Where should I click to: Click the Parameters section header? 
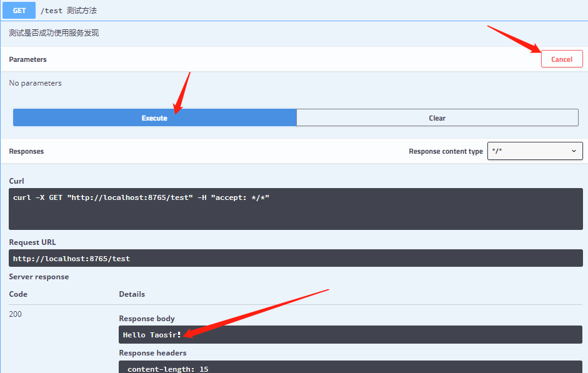27,59
